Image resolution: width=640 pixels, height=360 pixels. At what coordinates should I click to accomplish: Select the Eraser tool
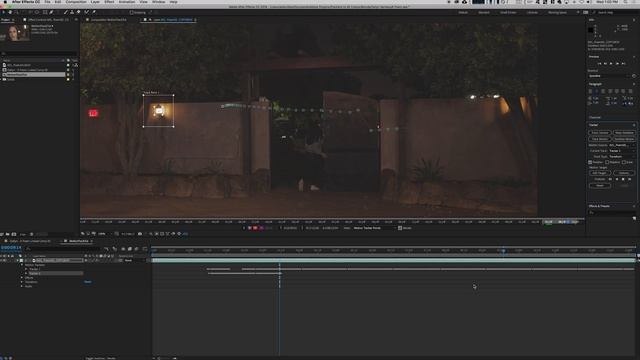pyautogui.click(x=78, y=12)
